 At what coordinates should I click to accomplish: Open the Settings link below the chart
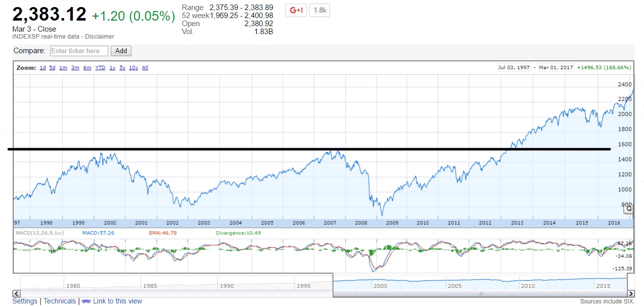25,301
